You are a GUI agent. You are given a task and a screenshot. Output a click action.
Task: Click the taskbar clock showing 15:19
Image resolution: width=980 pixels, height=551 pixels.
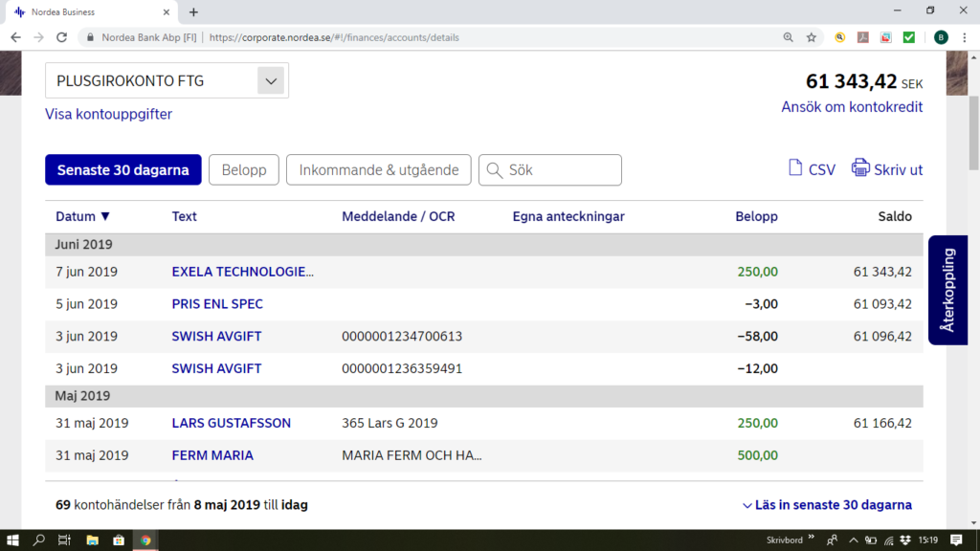point(928,540)
